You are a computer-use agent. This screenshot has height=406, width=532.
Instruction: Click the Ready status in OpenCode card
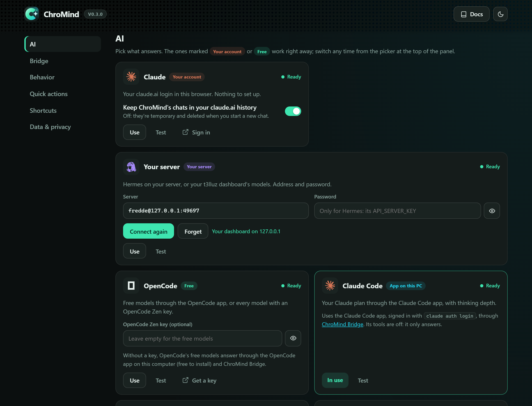pyautogui.click(x=291, y=285)
